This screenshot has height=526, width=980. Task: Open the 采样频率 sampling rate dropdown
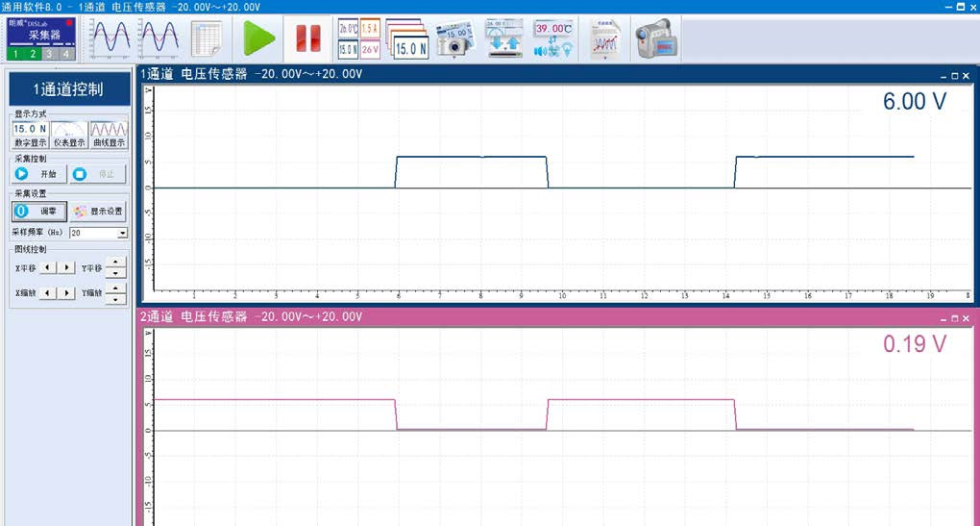122,233
